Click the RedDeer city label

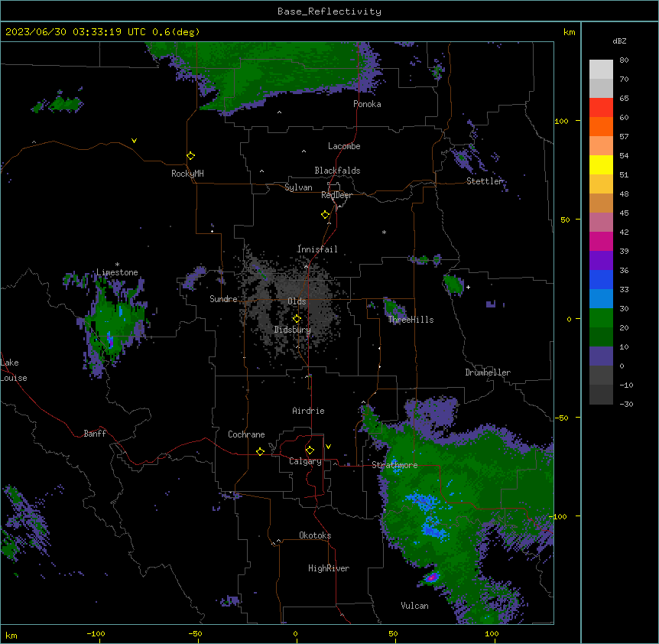[336, 195]
